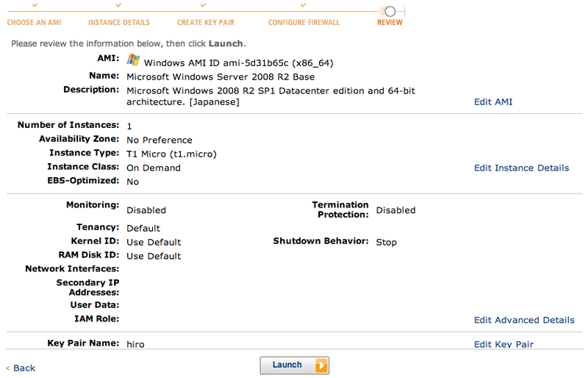Go to the Choose an AMI step
Image resolution: width=588 pixels, height=378 pixels.
pyautogui.click(x=34, y=23)
